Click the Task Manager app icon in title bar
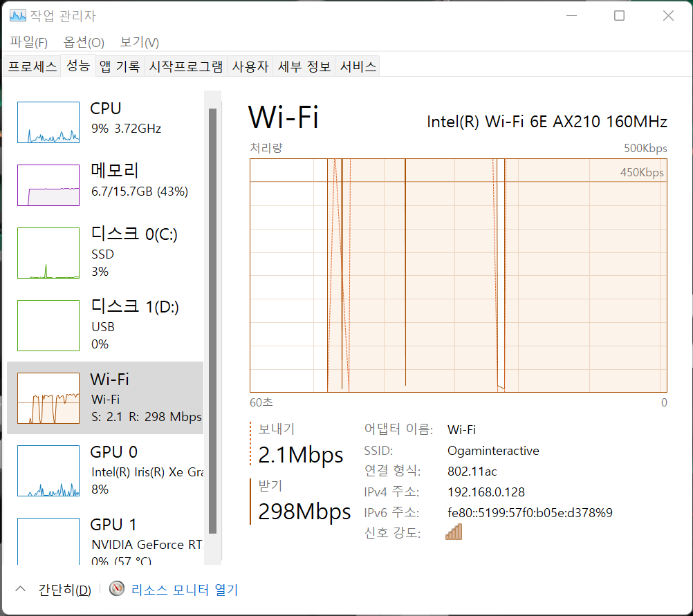The image size is (693, 616). (x=18, y=16)
